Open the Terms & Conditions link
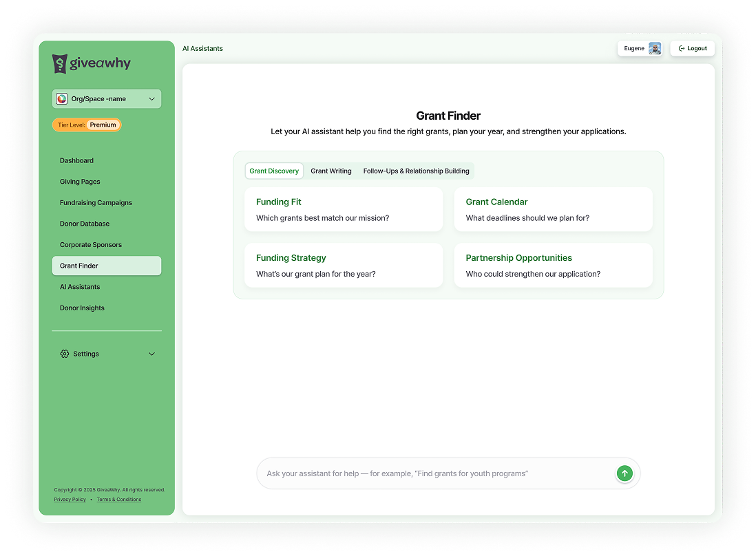The width and height of the screenshot is (756, 556). point(118,499)
